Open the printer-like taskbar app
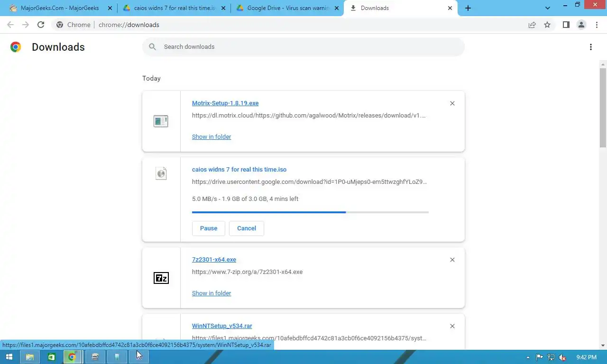This screenshot has width=607, height=364. coord(95,357)
